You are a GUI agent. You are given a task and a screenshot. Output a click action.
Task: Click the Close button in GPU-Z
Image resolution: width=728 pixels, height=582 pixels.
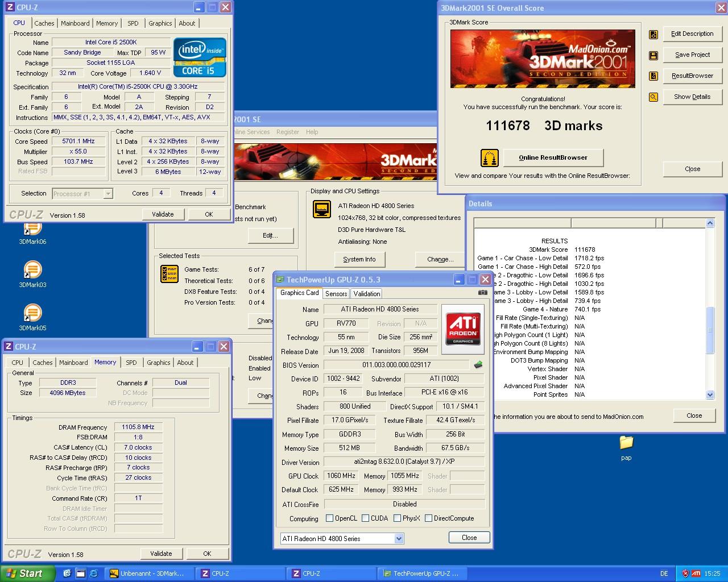(469, 538)
